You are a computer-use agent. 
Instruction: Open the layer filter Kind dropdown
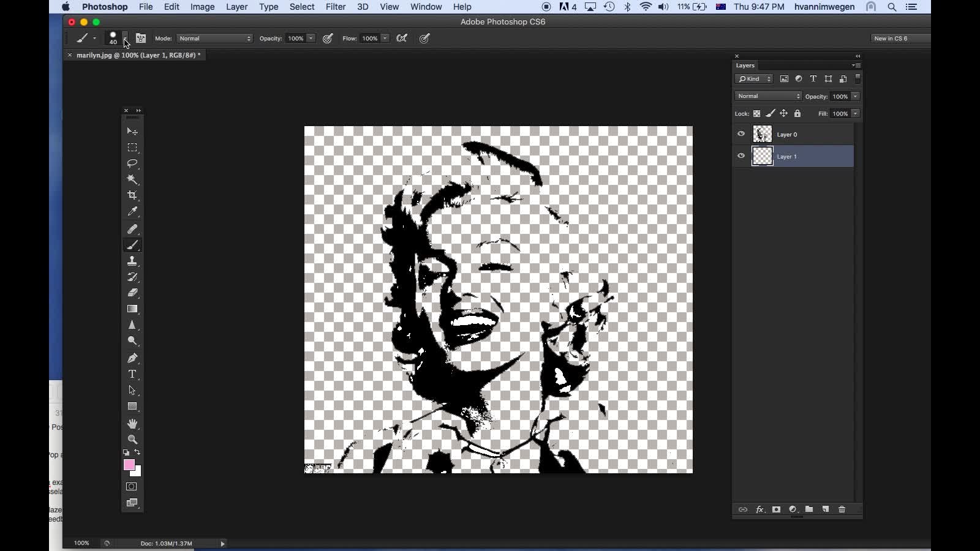point(754,79)
